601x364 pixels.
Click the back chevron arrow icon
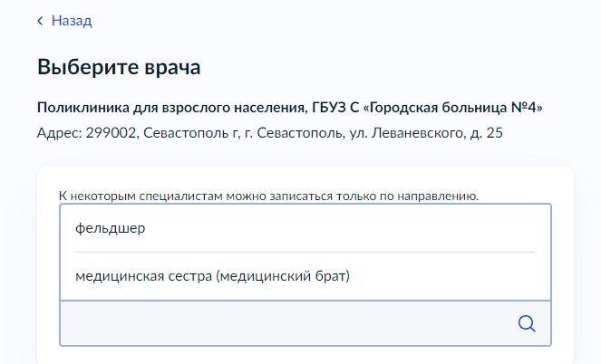click(x=40, y=21)
